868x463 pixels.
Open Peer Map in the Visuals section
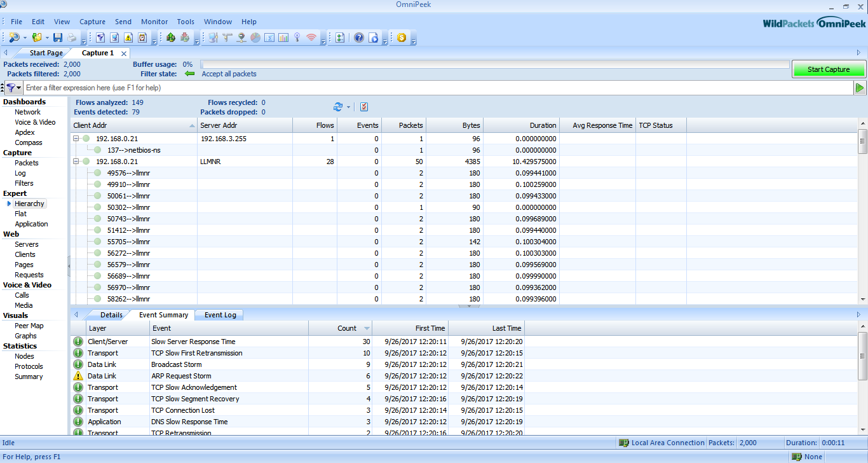point(29,326)
